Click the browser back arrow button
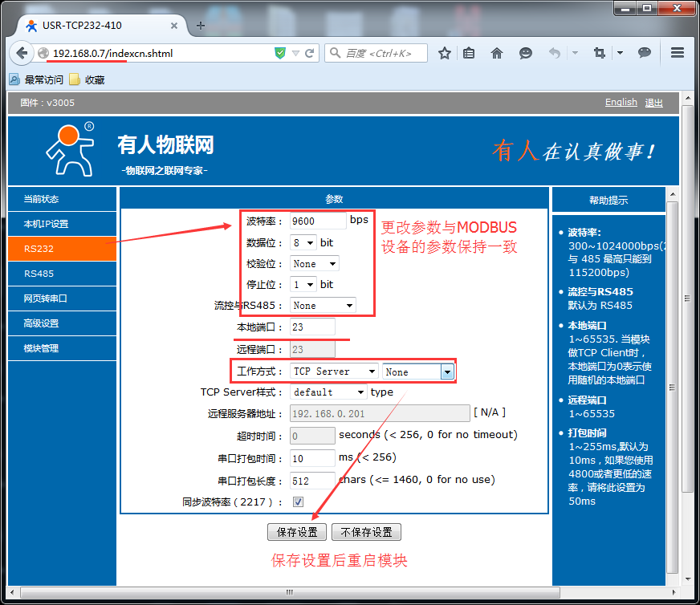The height and width of the screenshot is (605, 700). (21, 53)
